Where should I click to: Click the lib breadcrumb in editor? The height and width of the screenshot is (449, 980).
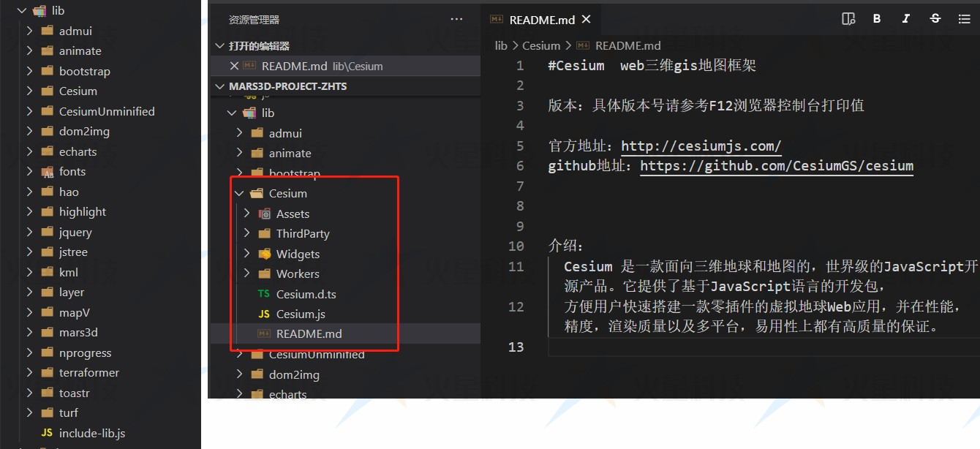click(x=501, y=45)
